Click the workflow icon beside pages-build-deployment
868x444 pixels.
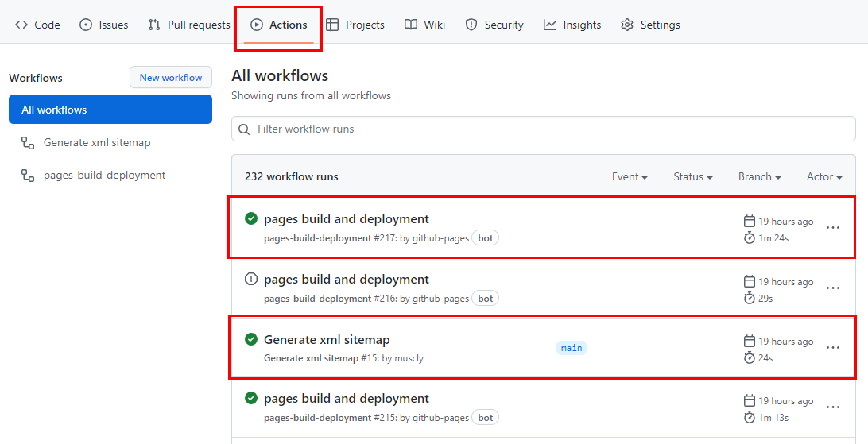pos(28,176)
